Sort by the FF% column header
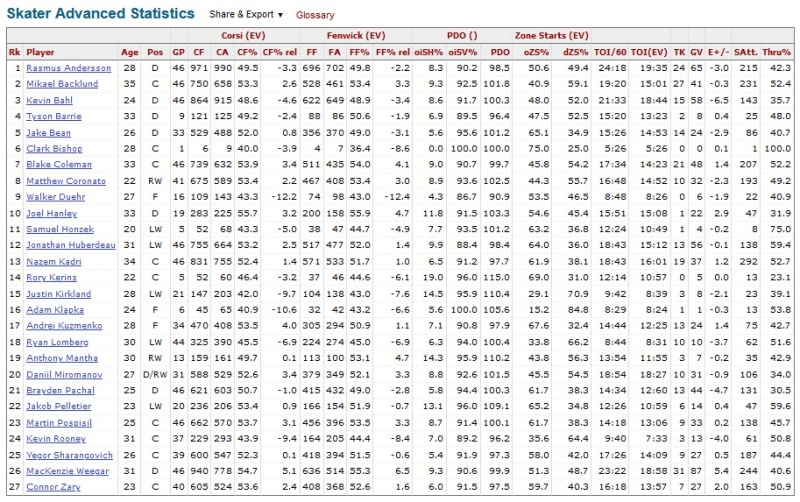800x502 pixels. click(x=359, y=52)
